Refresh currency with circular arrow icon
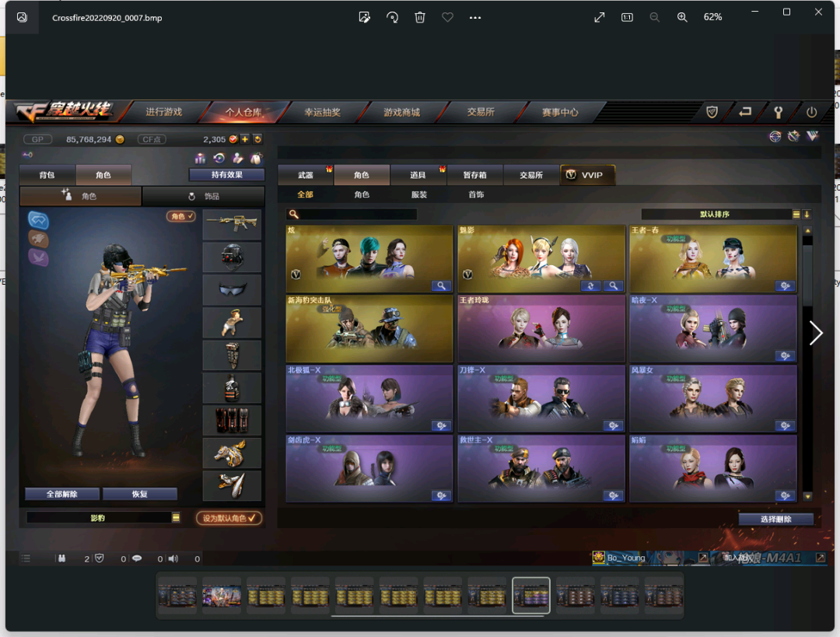This screenshot has height=637, width=840. pos(257,139)
